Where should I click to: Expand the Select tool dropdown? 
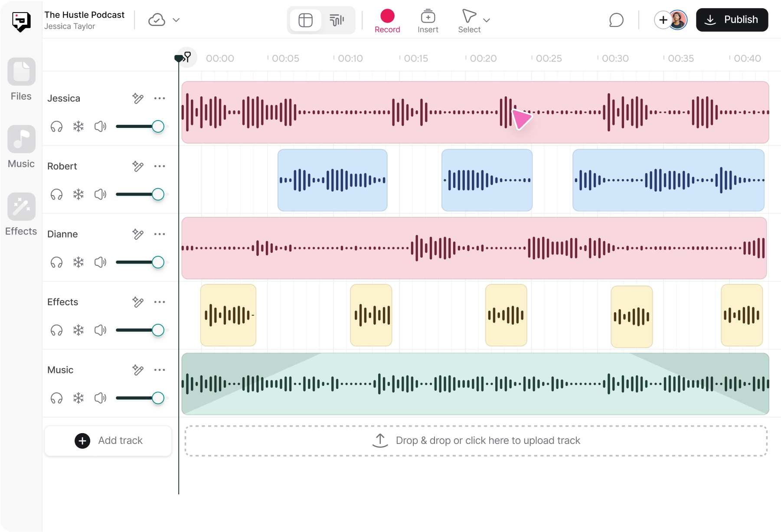point(487,21)
